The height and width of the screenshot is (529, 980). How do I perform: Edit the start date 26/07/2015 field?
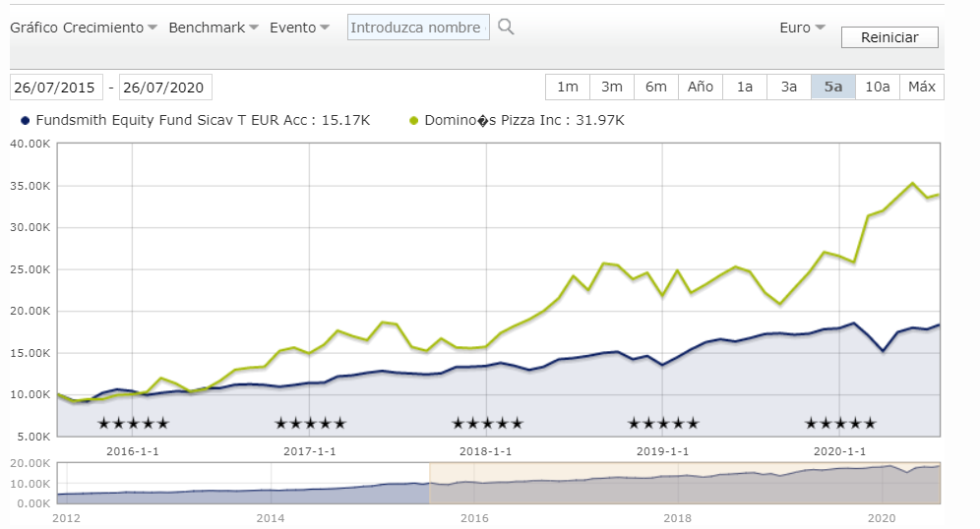point(56,87)
